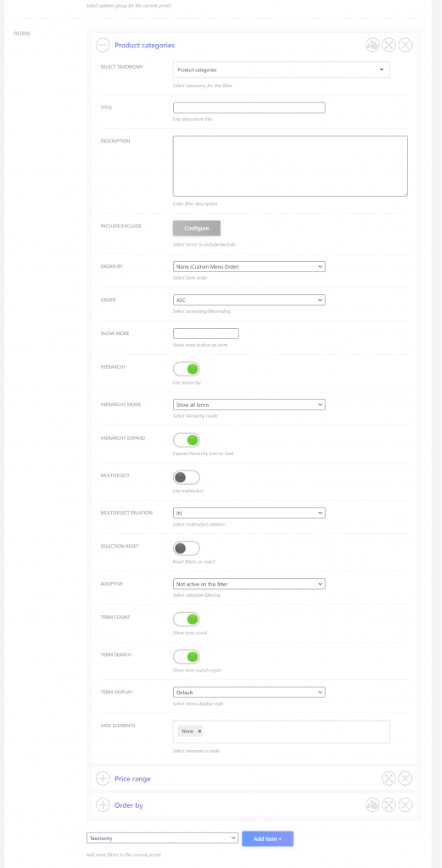Open the Order By dropdown

[249, 267]
